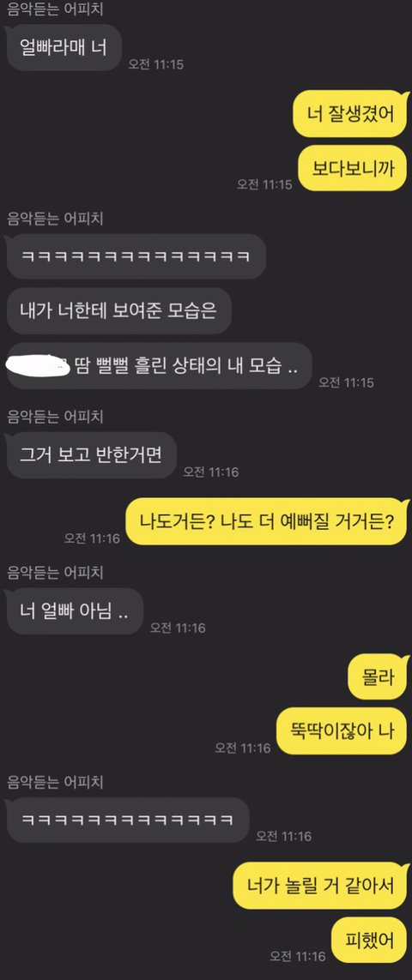The height and width of the screenshot is (980, 412).
Task: Tap timestamp '오전 11:15' beside '보다보니까'
Action: (264, 184)
